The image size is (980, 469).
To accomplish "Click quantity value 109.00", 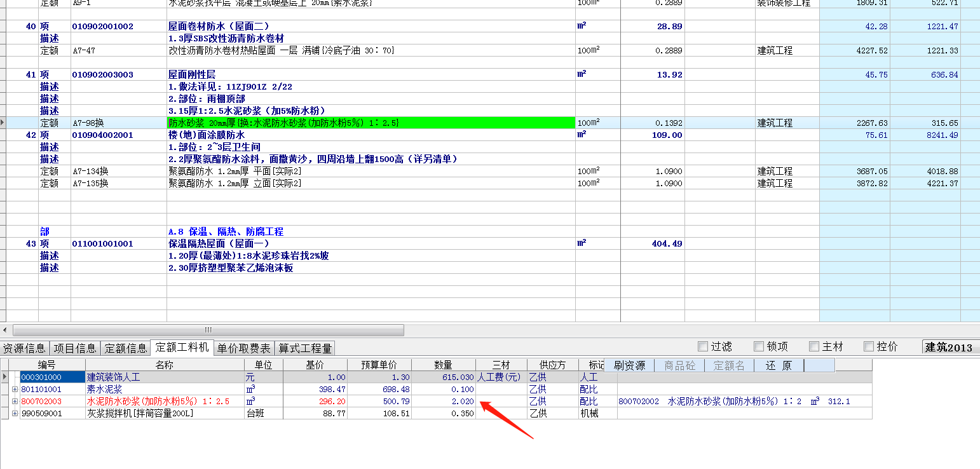I will [667, 135].
